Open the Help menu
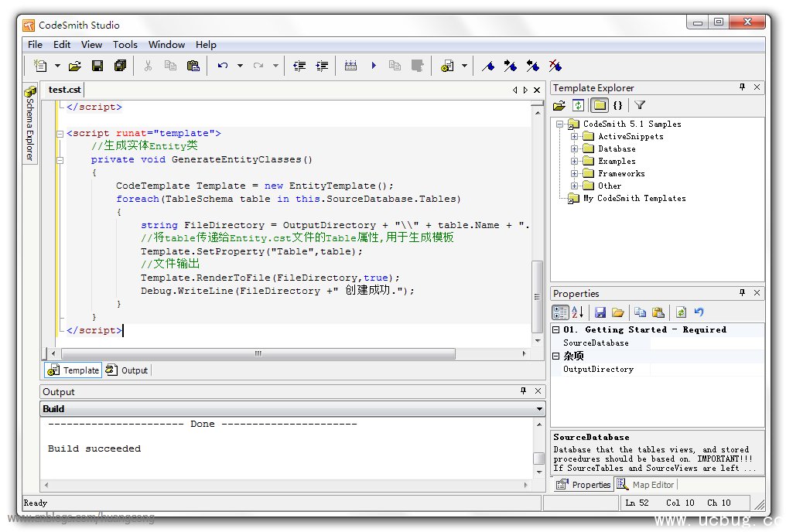 206,45
